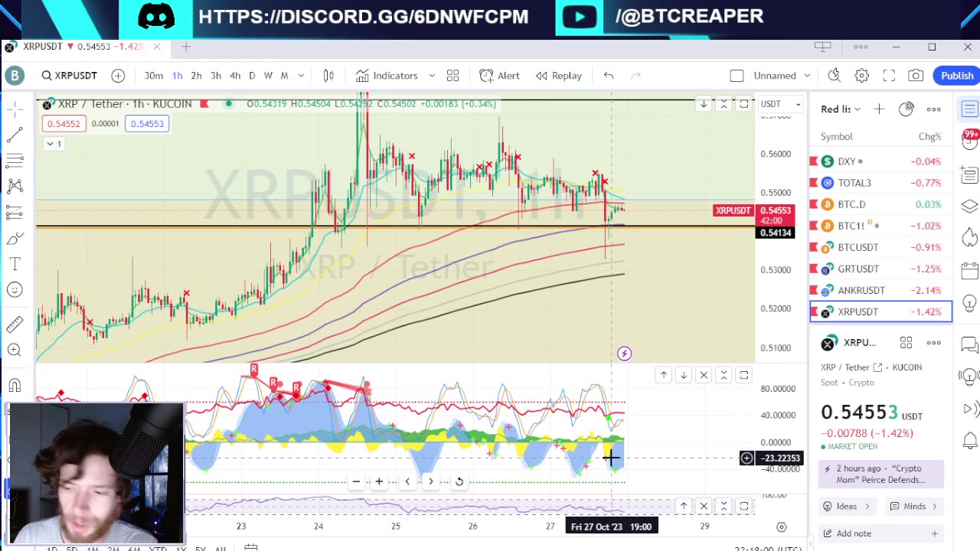This screenshot has width=980, height=551.
Task: Switch to the 2h timeframe
Action: [x=196, y=75]
